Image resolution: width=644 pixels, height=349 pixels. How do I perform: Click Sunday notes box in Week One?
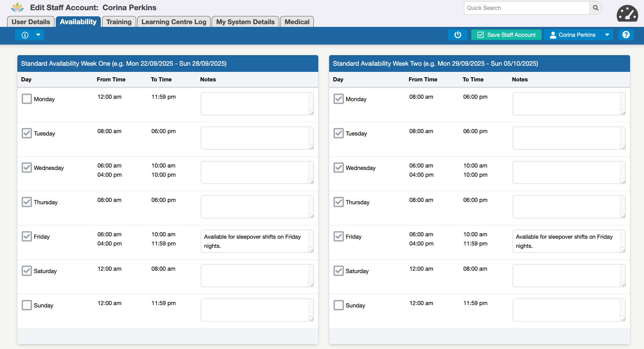(x=257, y=310)
